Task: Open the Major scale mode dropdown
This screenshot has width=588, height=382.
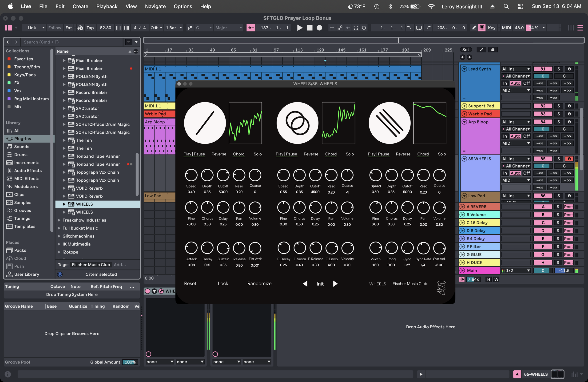Action: (x=228, y=28)
